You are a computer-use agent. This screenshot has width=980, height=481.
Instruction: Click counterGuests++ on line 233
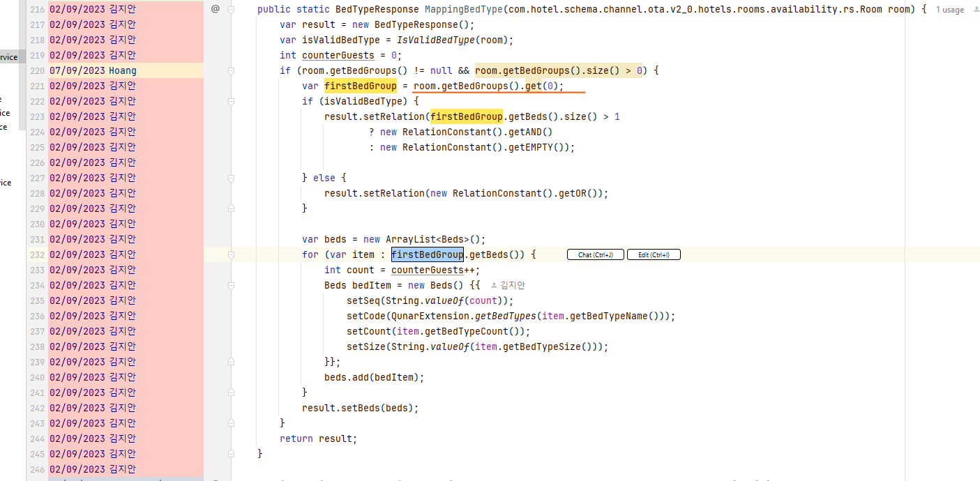433,270
